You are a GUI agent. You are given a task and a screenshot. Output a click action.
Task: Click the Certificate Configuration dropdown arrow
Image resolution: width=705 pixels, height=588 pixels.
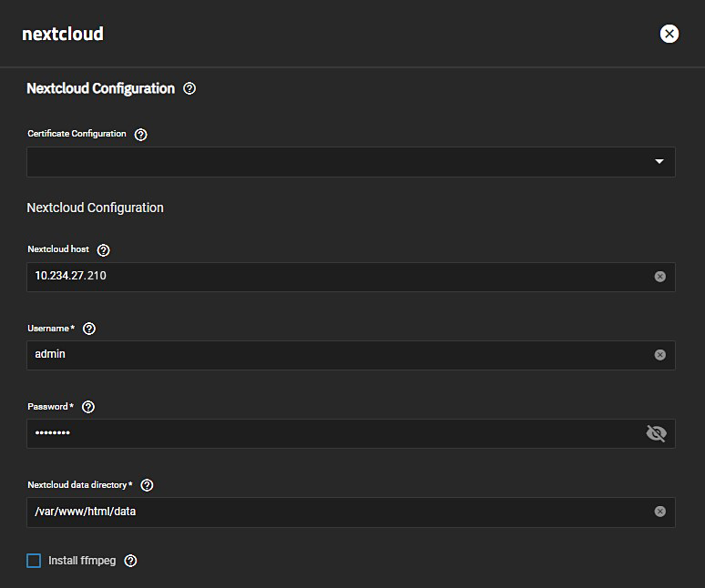pyautogui.click(x=659, y=162)
